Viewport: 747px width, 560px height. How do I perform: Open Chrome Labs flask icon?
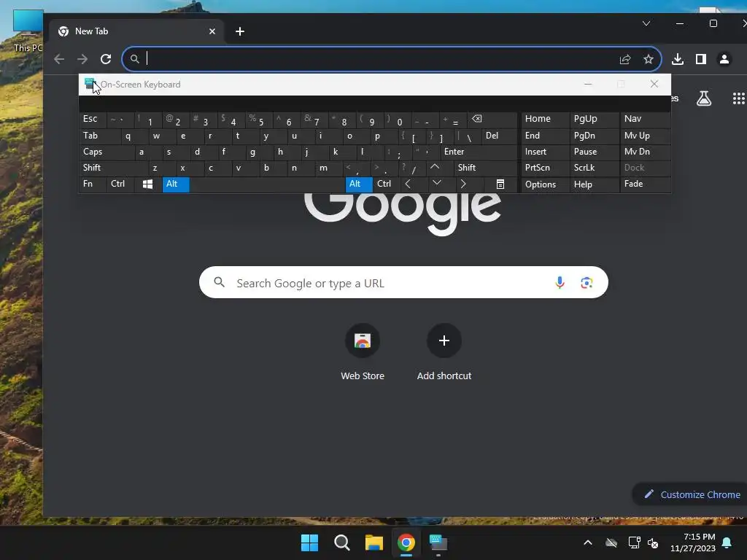coord(704,98)
